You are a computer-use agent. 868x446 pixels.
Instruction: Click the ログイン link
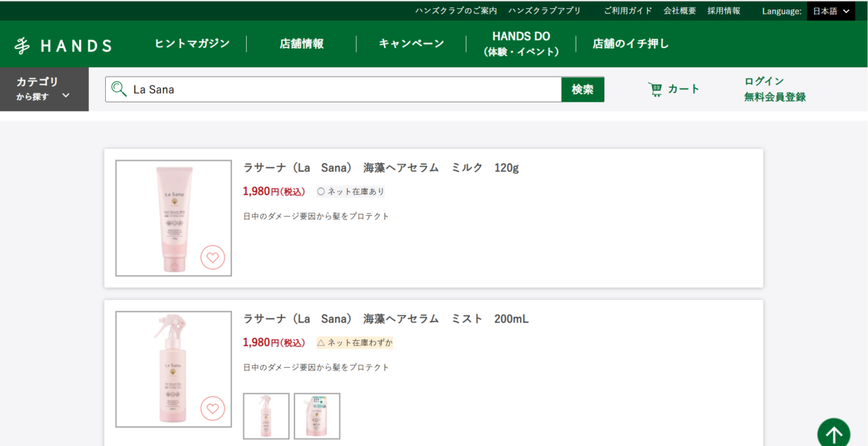point(764,81)
